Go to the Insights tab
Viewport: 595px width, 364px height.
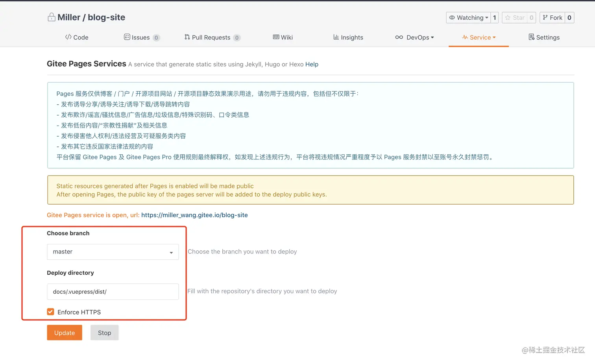(x=348, y=37)
